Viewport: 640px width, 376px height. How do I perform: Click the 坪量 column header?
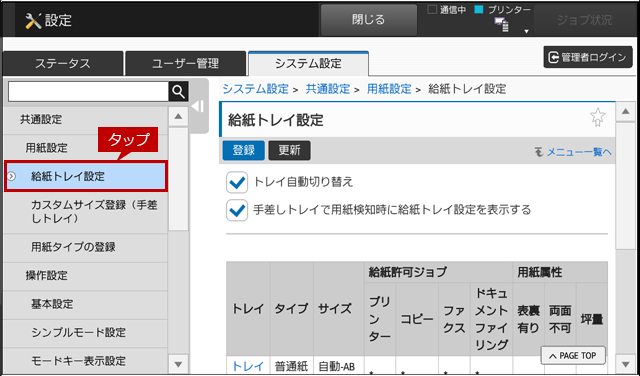(x=592, y=319)
